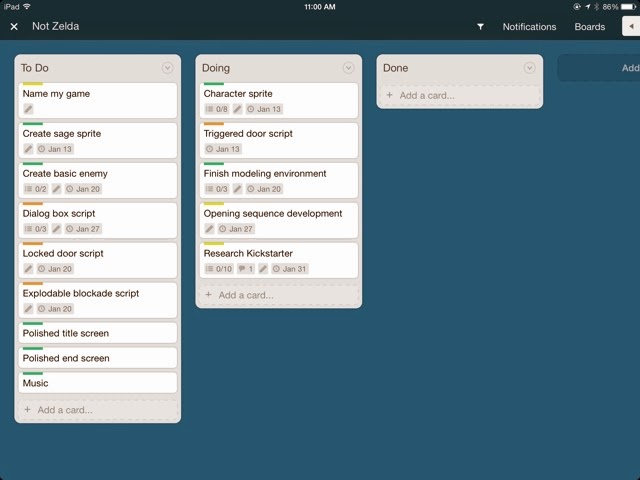Open Notifications
Image resolution: width=640 pixels, height=480 pixels.
(529, 27)
